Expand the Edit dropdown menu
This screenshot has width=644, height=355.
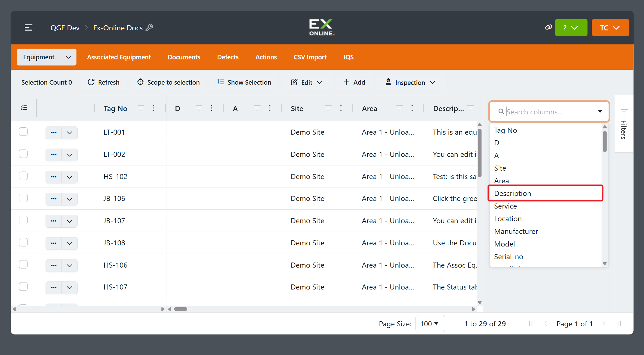point(307,82)
